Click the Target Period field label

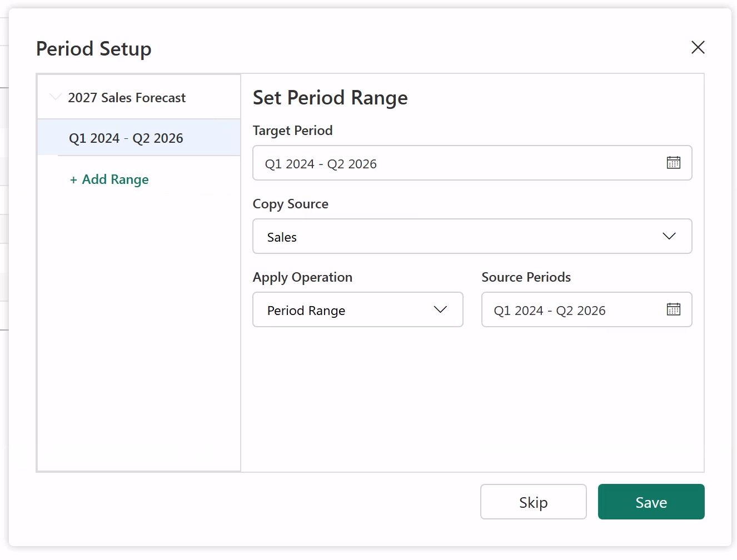[x=292, y=131]
